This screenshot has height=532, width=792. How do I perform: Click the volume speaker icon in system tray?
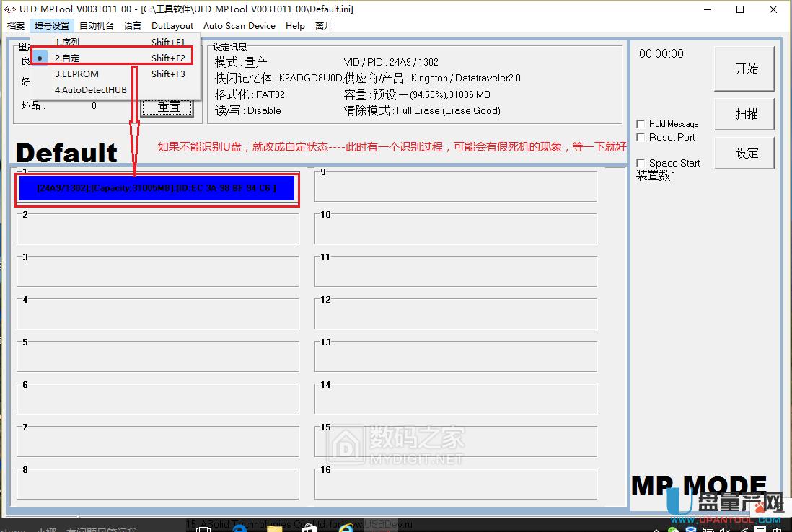[x=724, y=528]
